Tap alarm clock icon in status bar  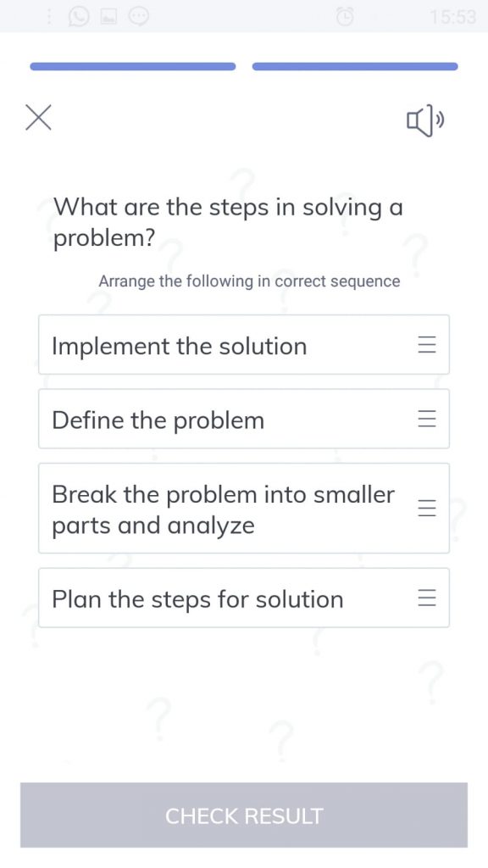pos(345,17)
